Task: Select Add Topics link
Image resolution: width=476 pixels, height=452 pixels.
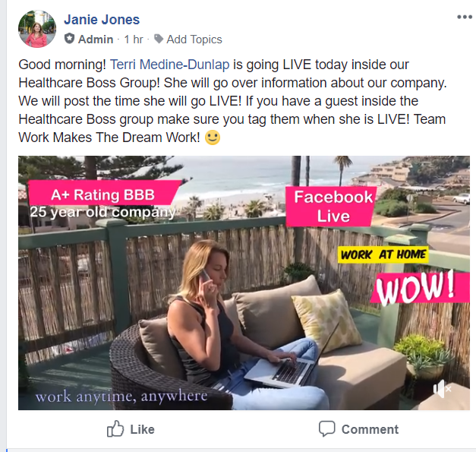Action: (194, 40)
